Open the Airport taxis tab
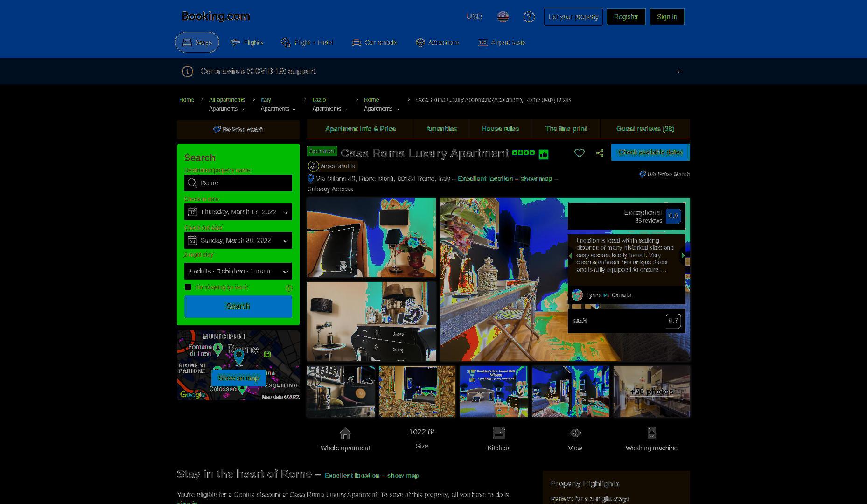The image size is (867, 504). [502, 42]
